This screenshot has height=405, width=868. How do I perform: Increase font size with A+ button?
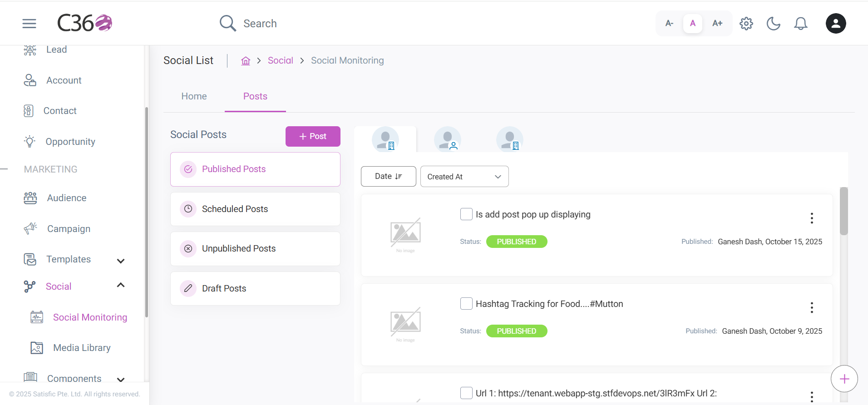[x=717, y=23]
